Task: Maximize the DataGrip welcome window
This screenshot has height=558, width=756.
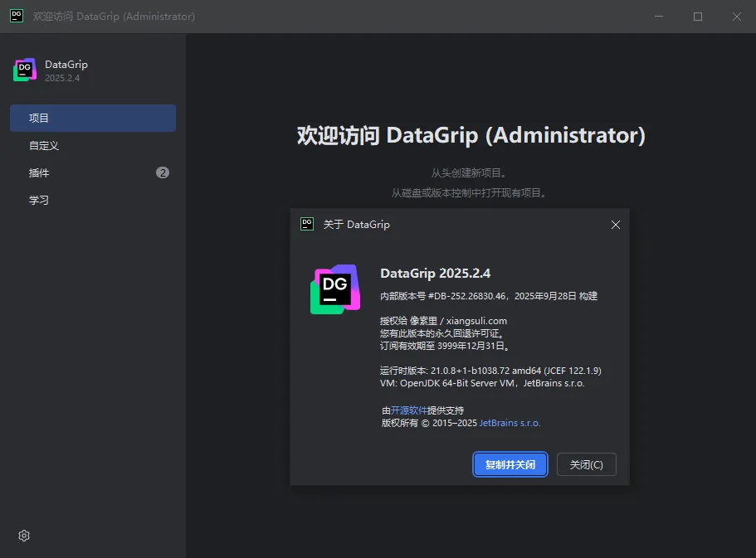Action: 698,17
